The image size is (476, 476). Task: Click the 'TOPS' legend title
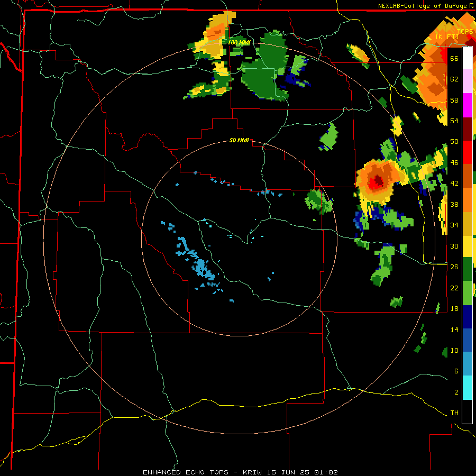[465, 31]
